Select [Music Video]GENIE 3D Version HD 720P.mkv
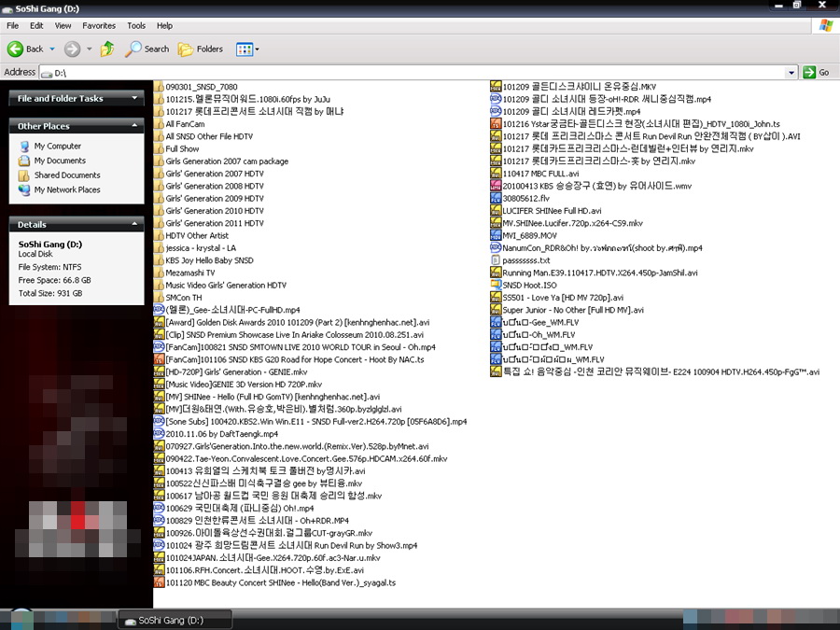Screen dimensions: 840x630 coord(244,385)
